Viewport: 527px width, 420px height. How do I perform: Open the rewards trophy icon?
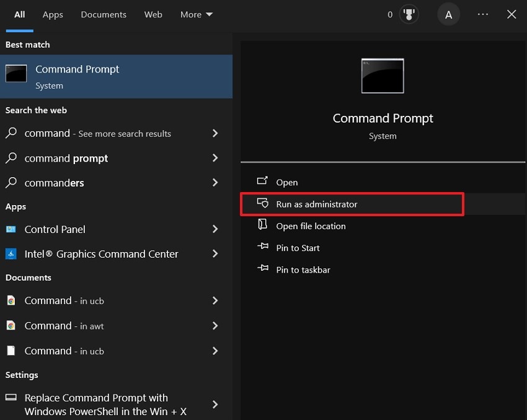(x=409, y=14)
